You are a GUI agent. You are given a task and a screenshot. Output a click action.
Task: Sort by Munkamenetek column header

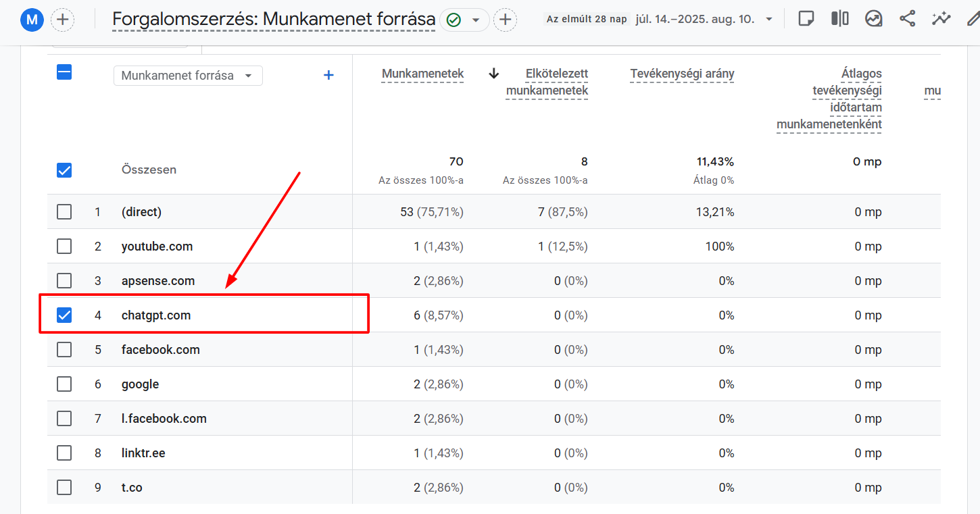click(x=422, y=74)
